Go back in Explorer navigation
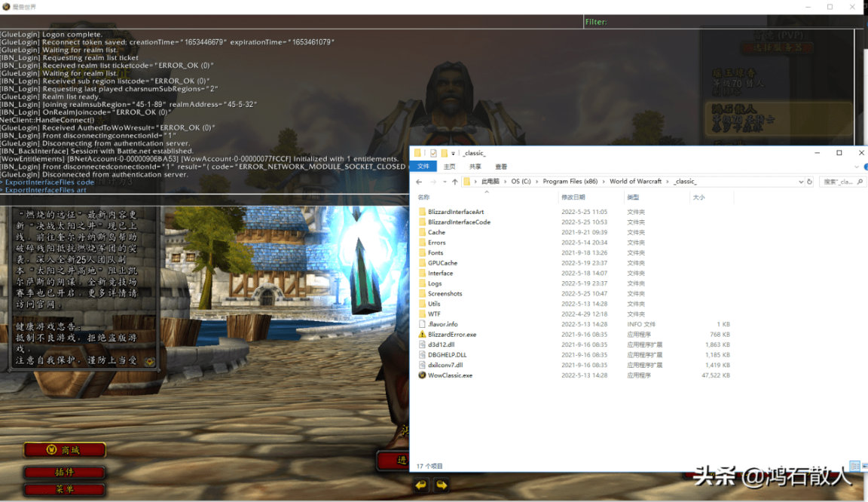This screenshot has width=868, height=502. 419,182
